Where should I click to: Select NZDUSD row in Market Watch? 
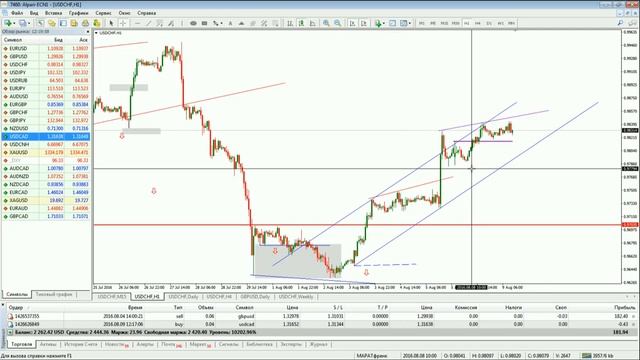click(x=46, y=128)
